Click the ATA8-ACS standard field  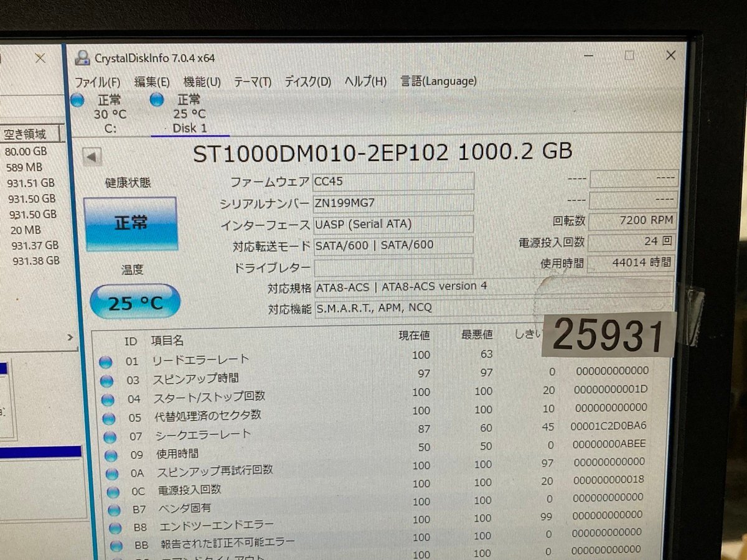[x=493, y=287]
